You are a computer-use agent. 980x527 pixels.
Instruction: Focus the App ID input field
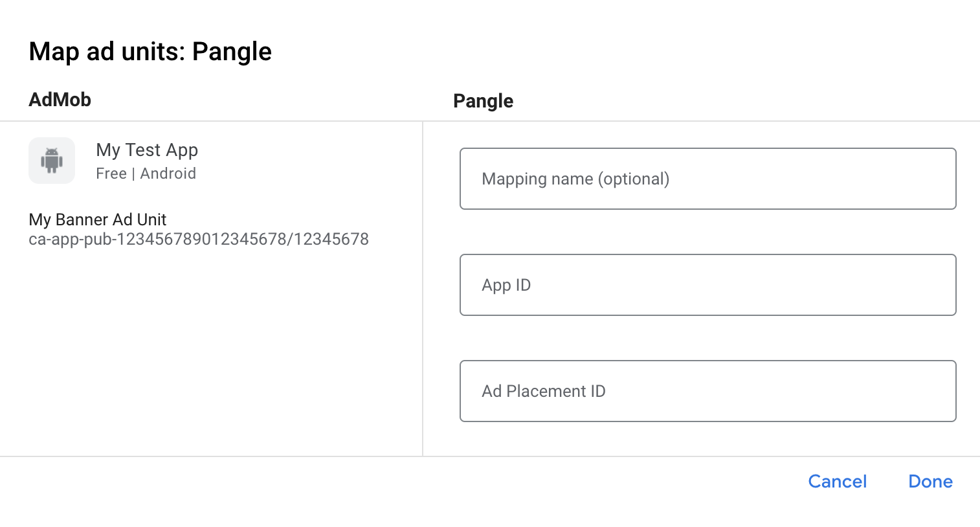(707, 285)
